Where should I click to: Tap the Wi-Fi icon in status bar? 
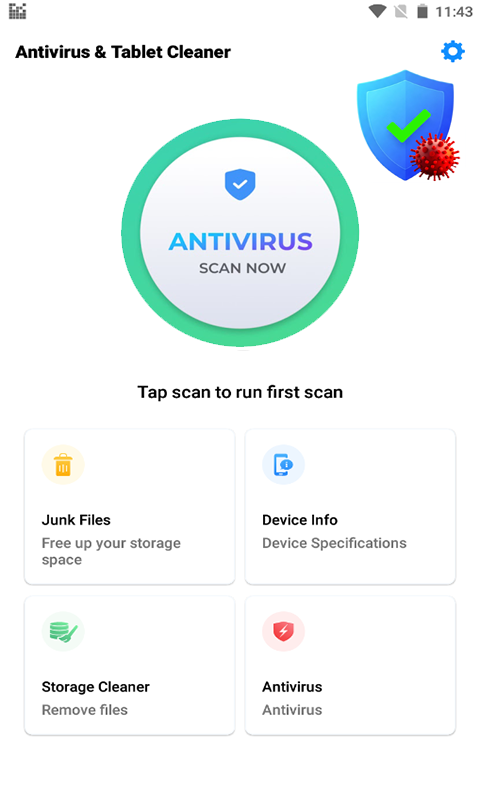[x=377, y=11]
